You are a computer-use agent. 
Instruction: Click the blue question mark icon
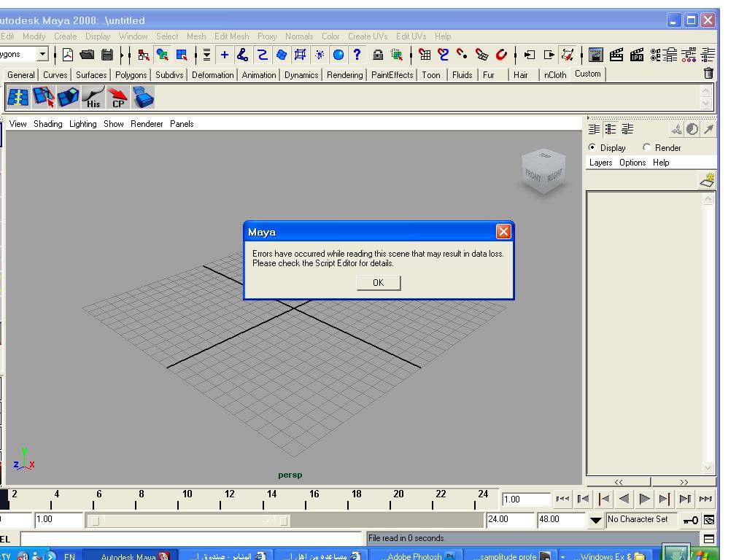point(357,55)
